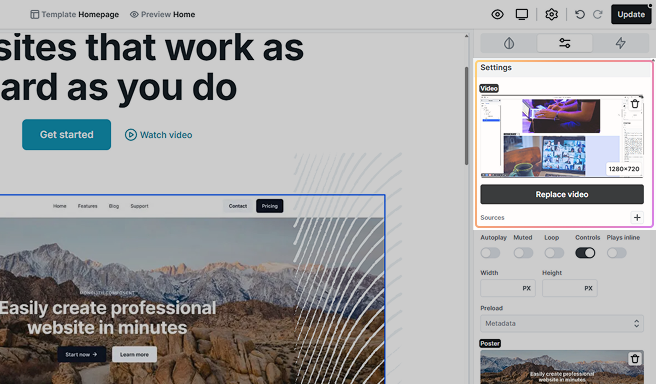Add a source with the plus icon
Image resolution: width=656 pixels, height=384 pixels.
click(637, 218)
